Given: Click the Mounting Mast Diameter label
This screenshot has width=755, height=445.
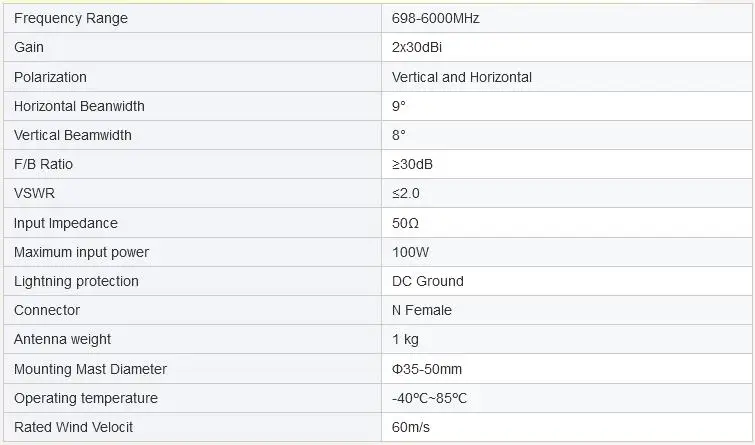Looking at the screenshot, I should (90, 369).
